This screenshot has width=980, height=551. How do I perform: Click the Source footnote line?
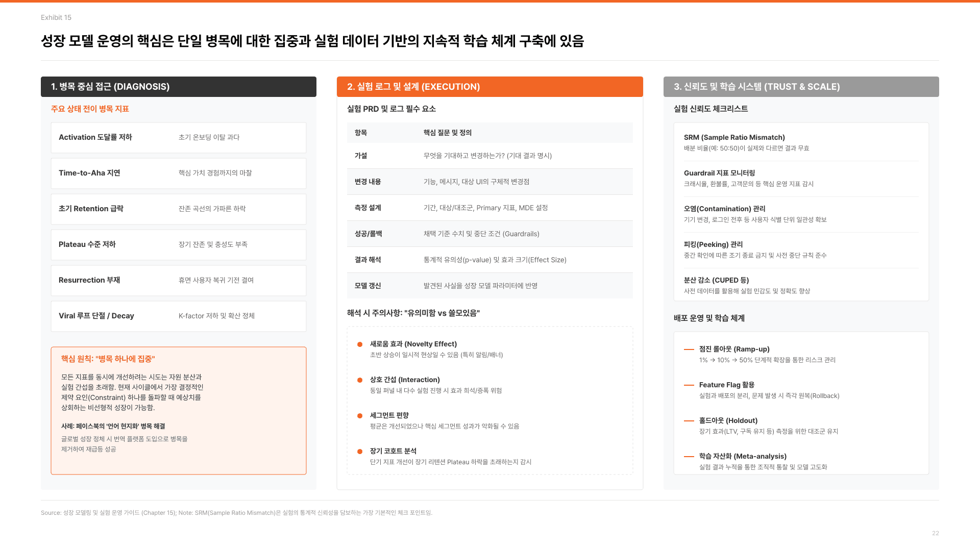[x=236, y=513]
